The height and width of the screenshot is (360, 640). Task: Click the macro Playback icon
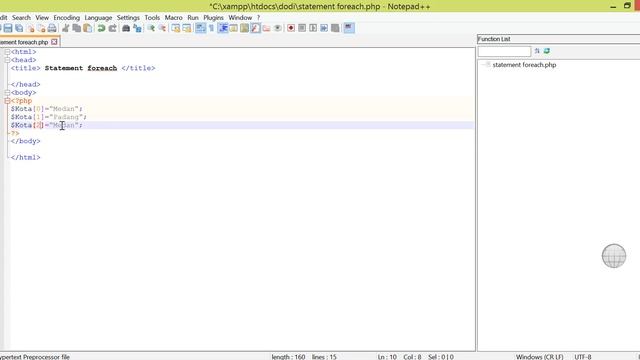point(313,28)
